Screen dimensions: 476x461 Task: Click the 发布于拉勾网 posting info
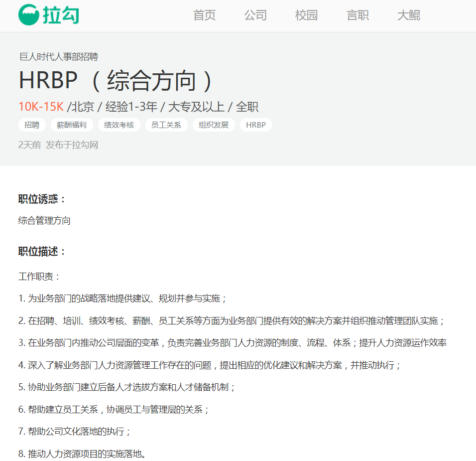click(72, 145)
